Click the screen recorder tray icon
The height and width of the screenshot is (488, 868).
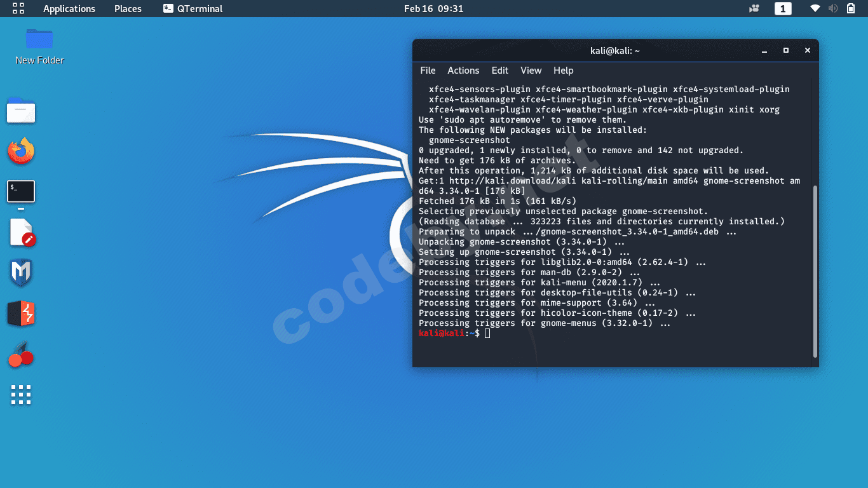pos(754,8)
